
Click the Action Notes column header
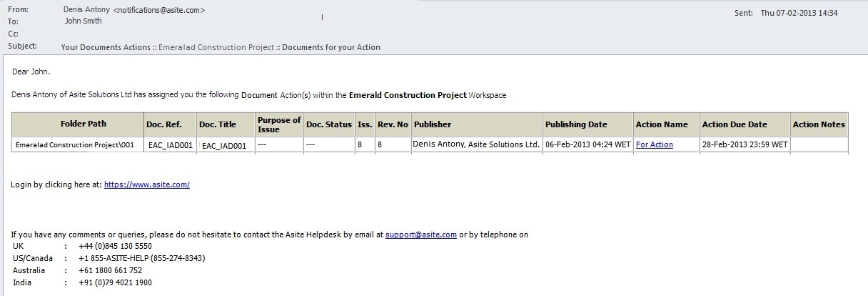pos(819,124)
